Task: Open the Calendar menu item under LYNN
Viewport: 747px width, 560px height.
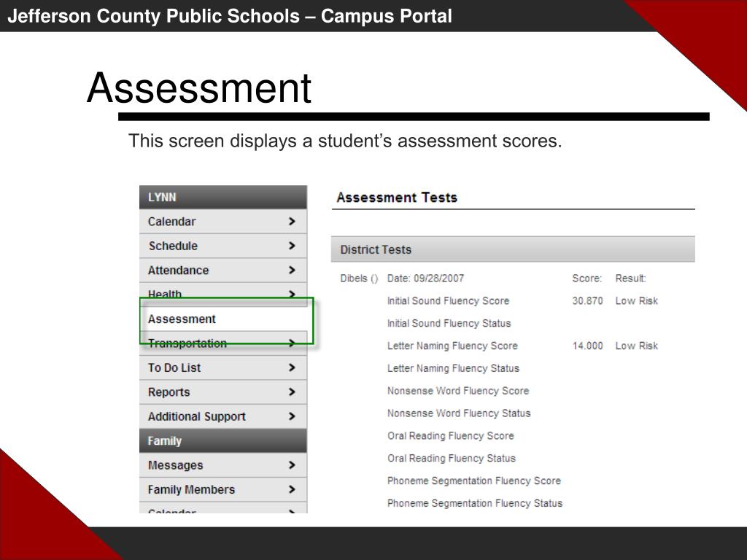Action: pos(223,222)
